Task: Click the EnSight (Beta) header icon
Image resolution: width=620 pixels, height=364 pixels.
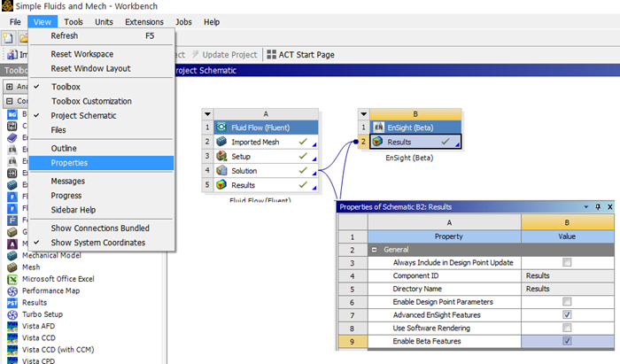Action: [378, 128]
